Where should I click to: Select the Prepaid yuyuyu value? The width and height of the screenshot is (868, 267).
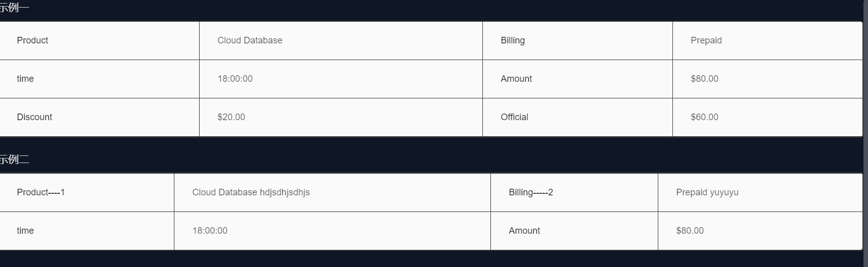[707, 192]
